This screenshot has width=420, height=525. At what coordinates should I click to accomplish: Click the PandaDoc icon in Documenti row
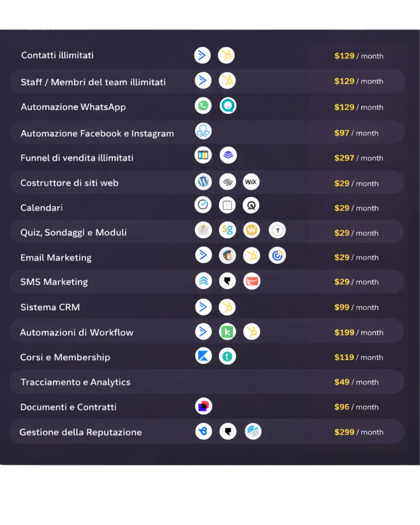click(x=203, y=406)
